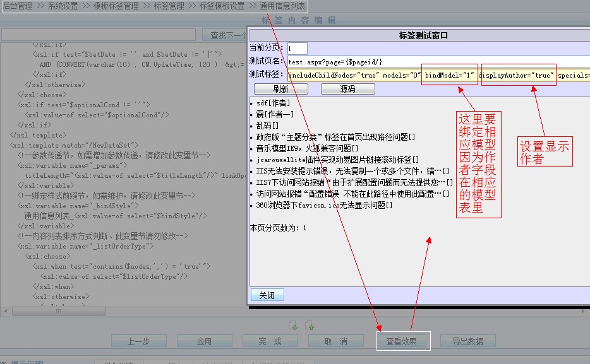Click the 刷新 refresh button
This screenshot has width=590, height=364.
[x=281, y=89]
